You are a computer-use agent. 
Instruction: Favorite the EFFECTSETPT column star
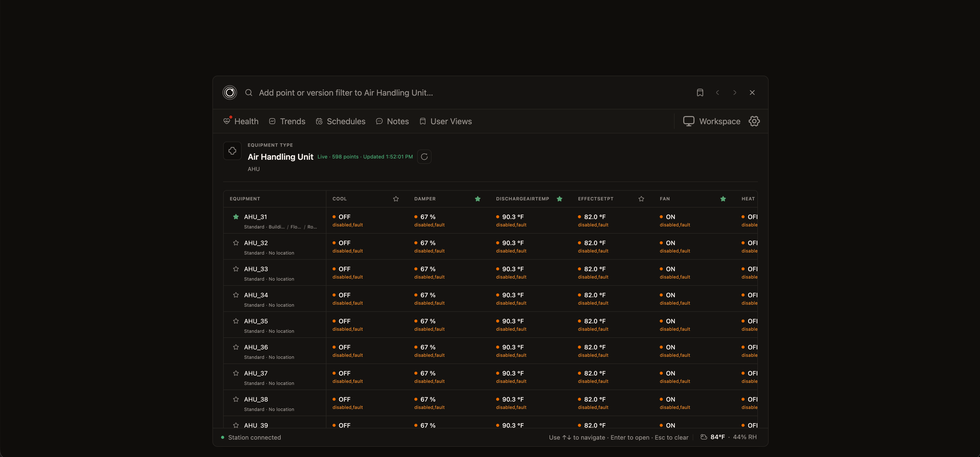[x=641, y=199]
